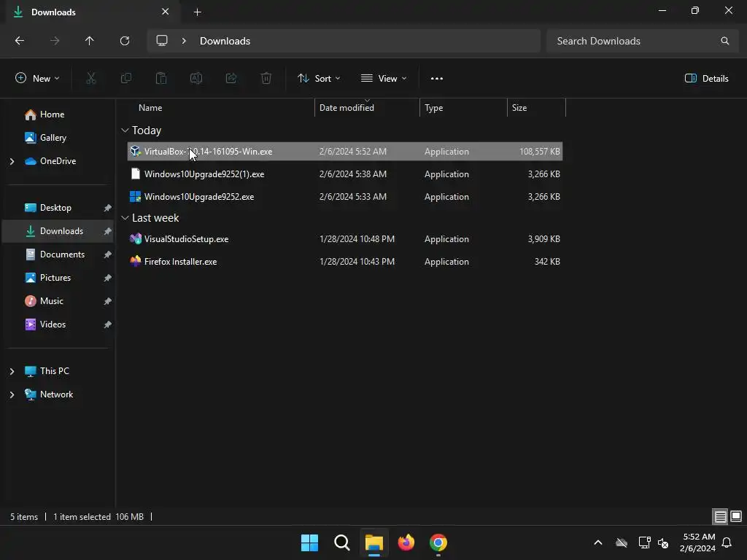The width and height of the screenshot is (747, 560).
Task: Expand the OneDrive tree node
Action: pyautogui.click(x=12, y=161)
